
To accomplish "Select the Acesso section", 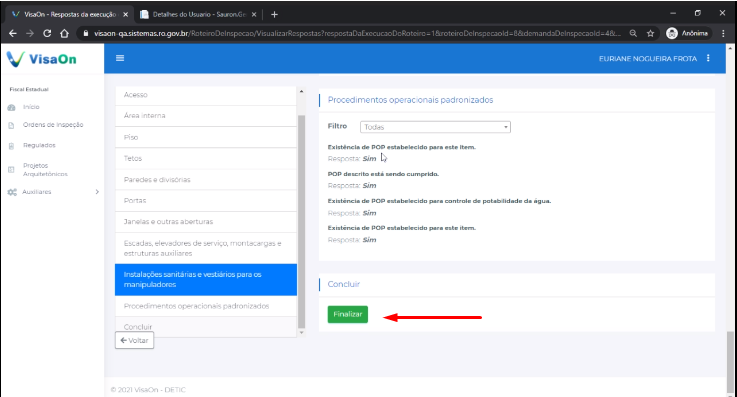I will (206, 95).
